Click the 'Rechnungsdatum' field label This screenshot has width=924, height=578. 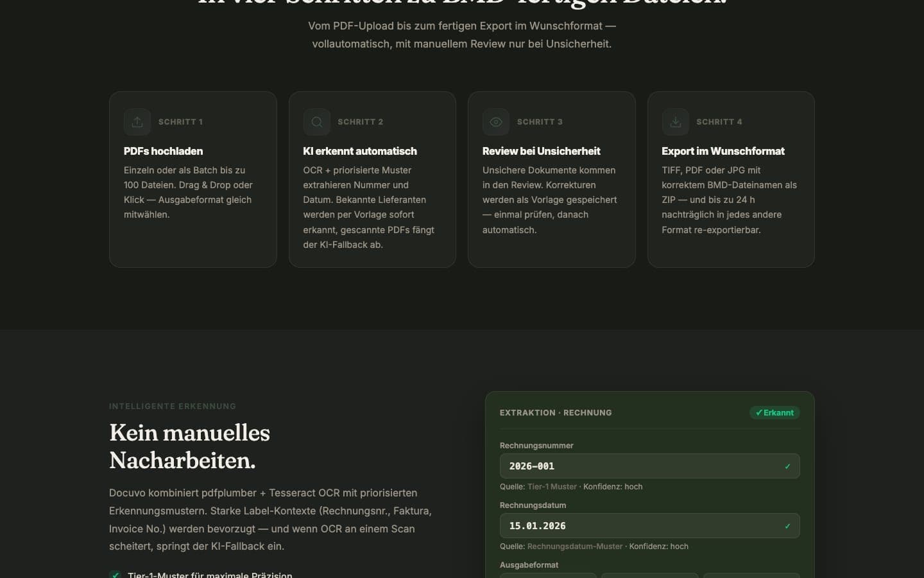pos(533,505)
